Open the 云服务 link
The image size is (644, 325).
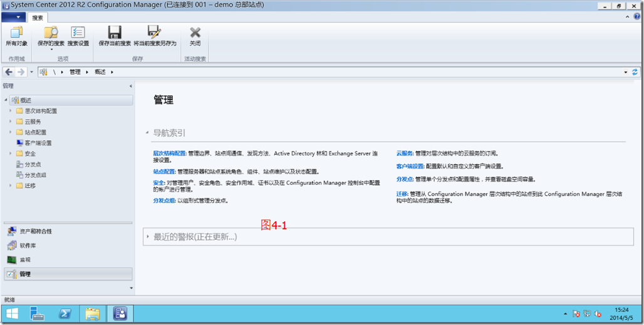click(404, 153)
